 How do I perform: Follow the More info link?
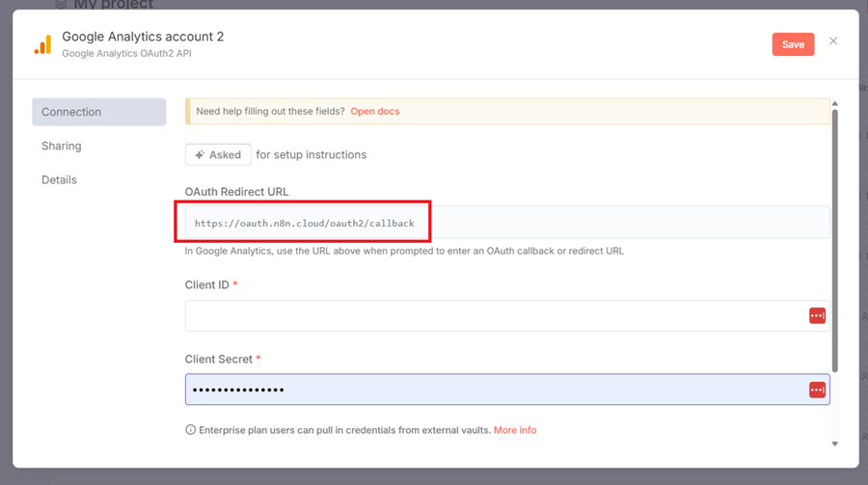tap(515, 430)
